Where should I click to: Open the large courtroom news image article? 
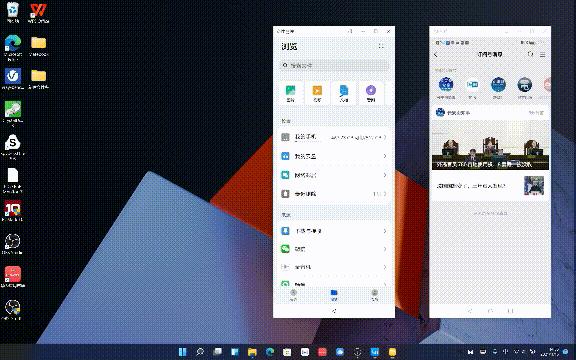tap(490, 145)
